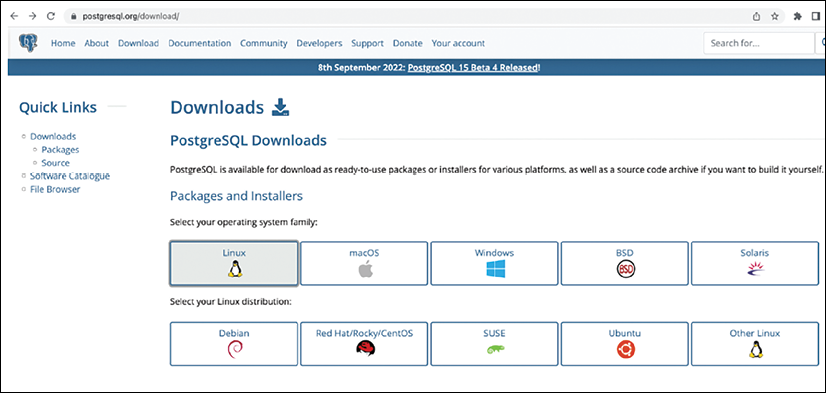This screenshot has height=393, width=826.
Task: Click the Linux penguin icon
Action: (x=234, y=269)
